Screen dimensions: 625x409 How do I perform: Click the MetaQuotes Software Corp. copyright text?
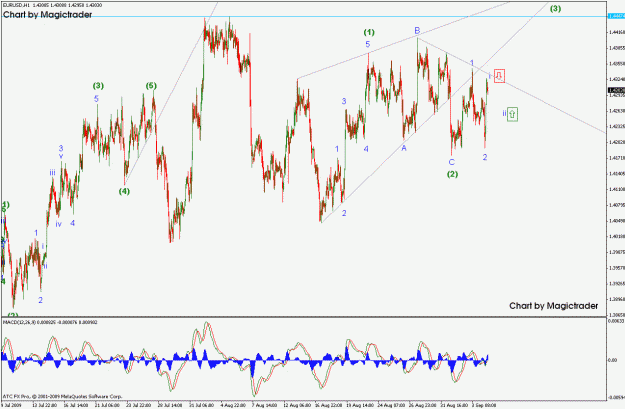[62, 397]
